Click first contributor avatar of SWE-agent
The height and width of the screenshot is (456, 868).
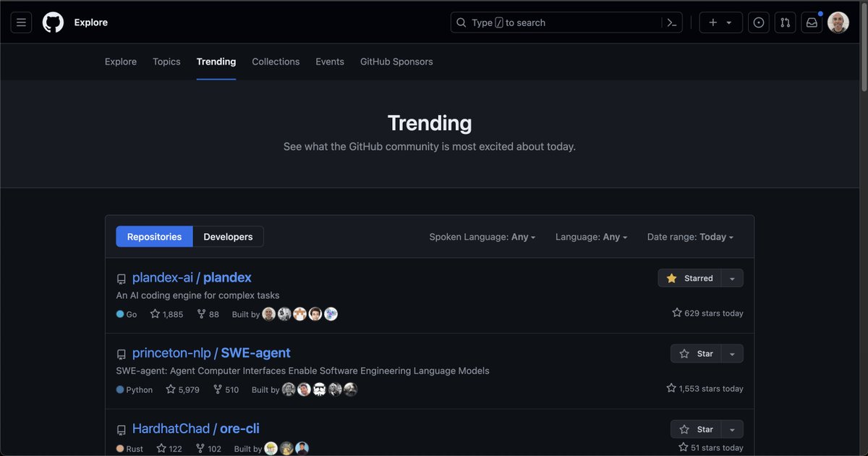[289, 389]
